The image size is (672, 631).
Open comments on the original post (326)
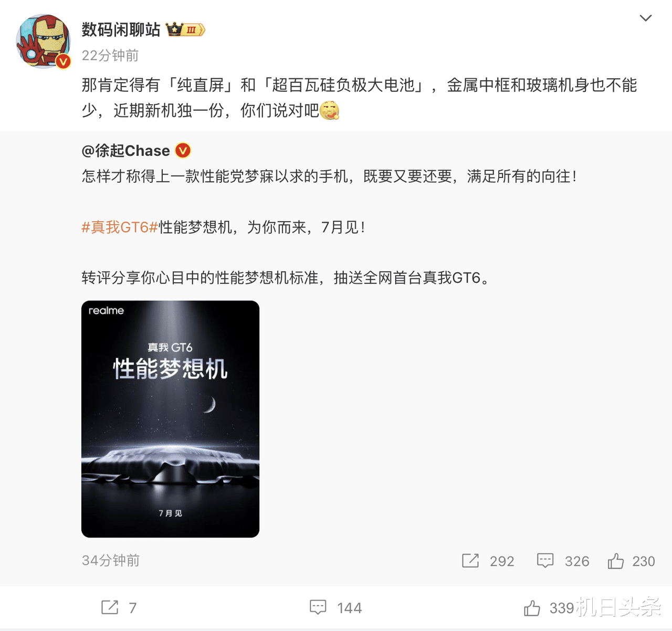click(563, 561)
